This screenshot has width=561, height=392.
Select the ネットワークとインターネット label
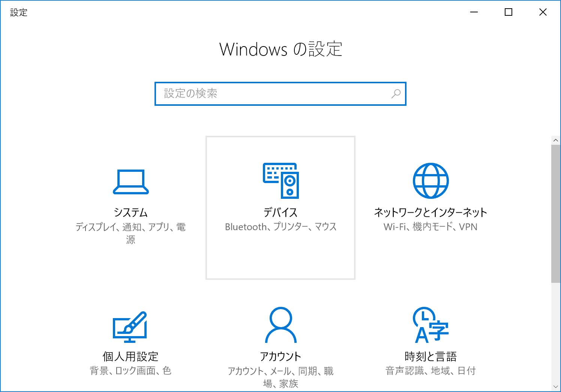click(430, 212)
